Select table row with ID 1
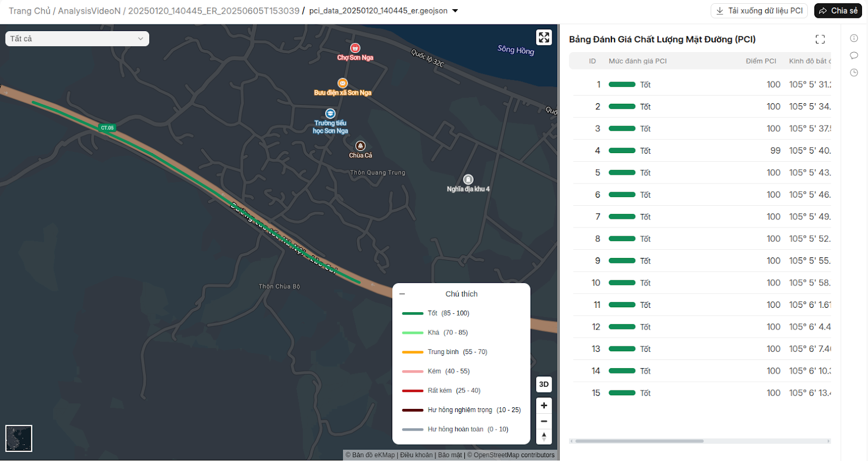This screenshot has width=868, height=461. [701, 85]
